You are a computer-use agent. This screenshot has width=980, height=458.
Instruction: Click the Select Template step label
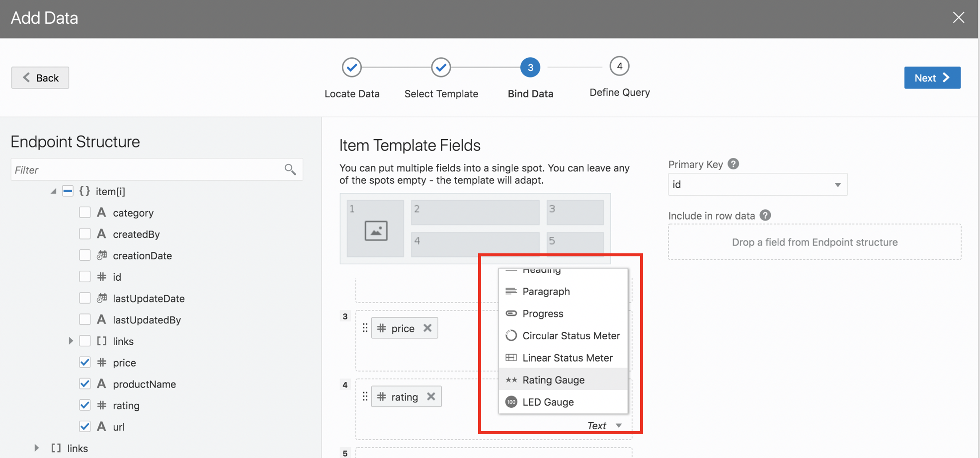coord(441,94)
